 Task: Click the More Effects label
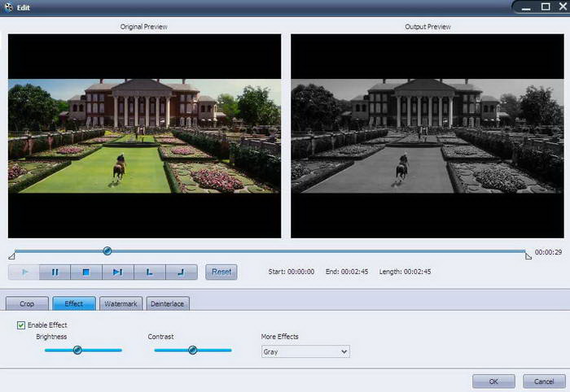pos(279,337)
